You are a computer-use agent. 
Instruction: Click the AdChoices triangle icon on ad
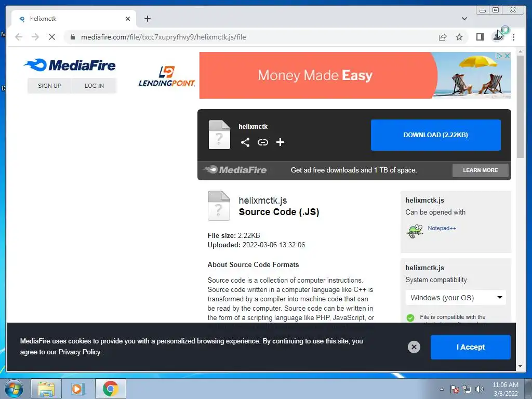[499, 56]
